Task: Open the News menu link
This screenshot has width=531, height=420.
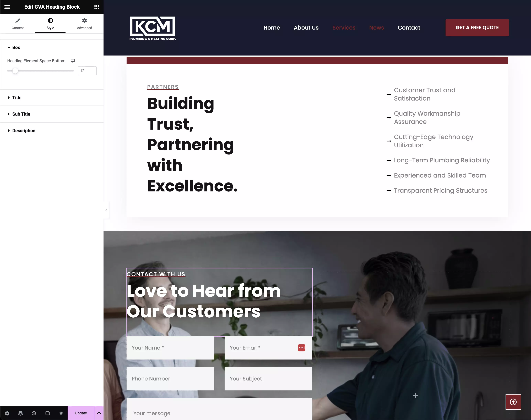Action: [x=376, y=28]
